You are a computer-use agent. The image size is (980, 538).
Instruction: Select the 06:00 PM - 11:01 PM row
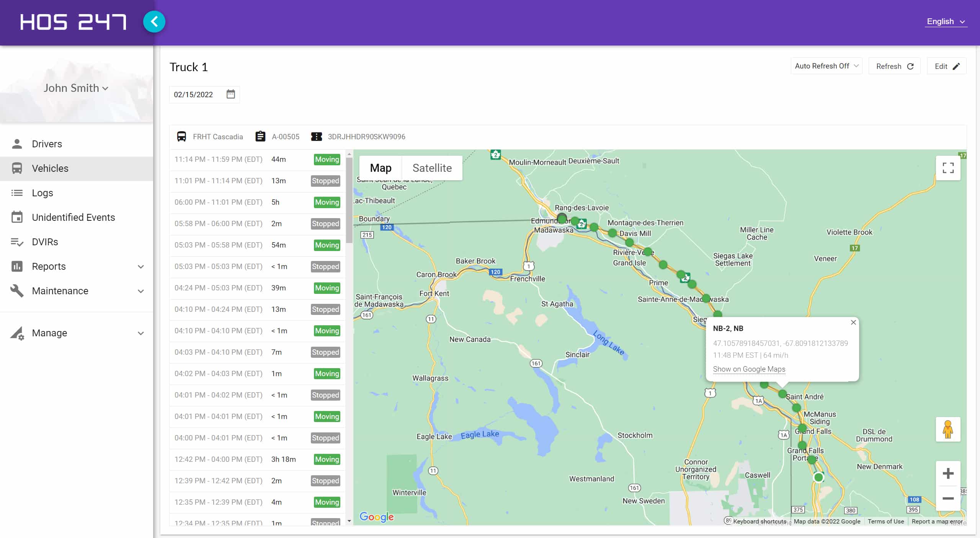pos(257,202)
